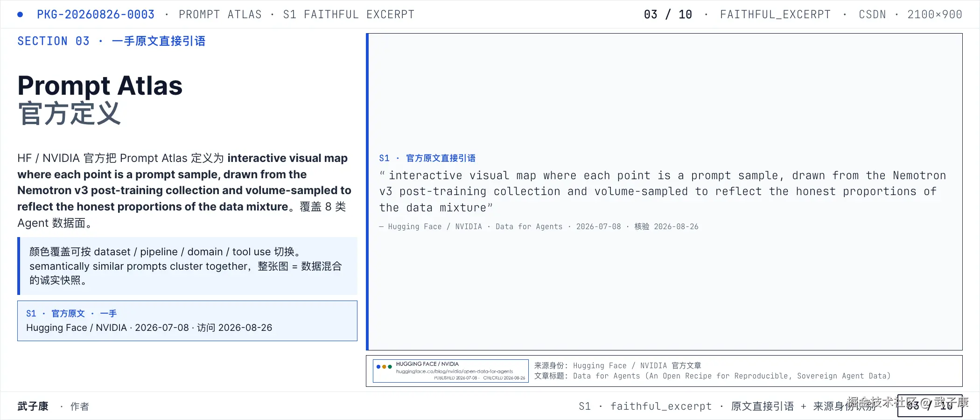Click "S1 FAITHFUL EXCERPT" in the top header
This screenshot has width=980, height=420.
(349, 14)
